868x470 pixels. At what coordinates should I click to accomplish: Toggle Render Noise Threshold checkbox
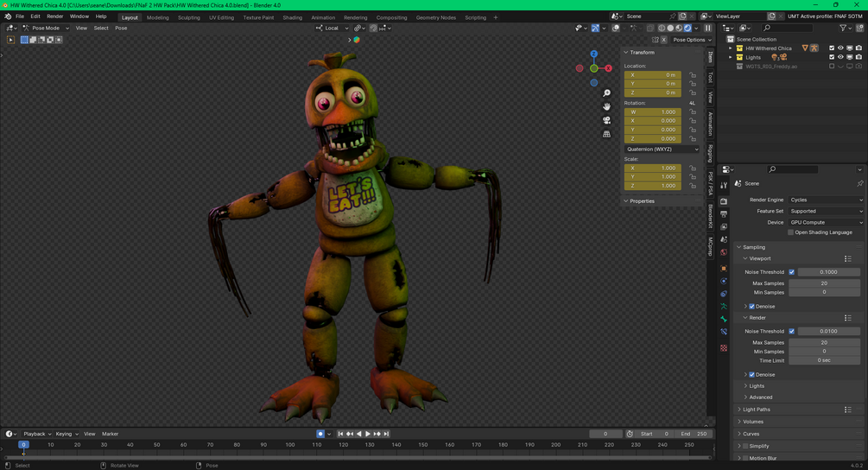pyautogui.click(x=792, y=331)
